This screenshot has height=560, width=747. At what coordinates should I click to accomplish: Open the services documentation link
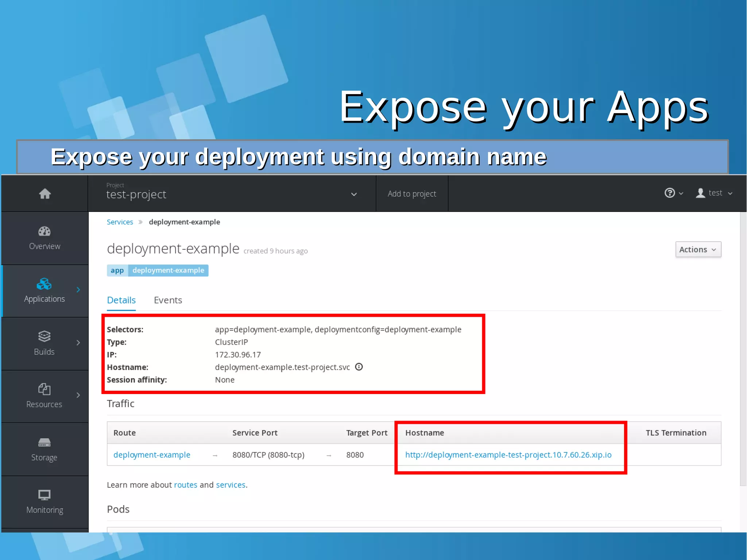pyautogui.click(x=231, y=485)
